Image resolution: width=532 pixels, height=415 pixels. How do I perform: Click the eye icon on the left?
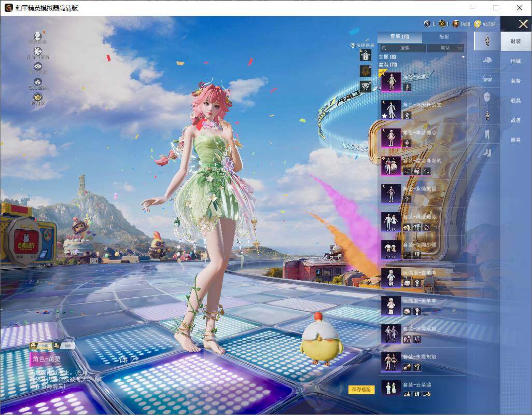coord(37,66)
